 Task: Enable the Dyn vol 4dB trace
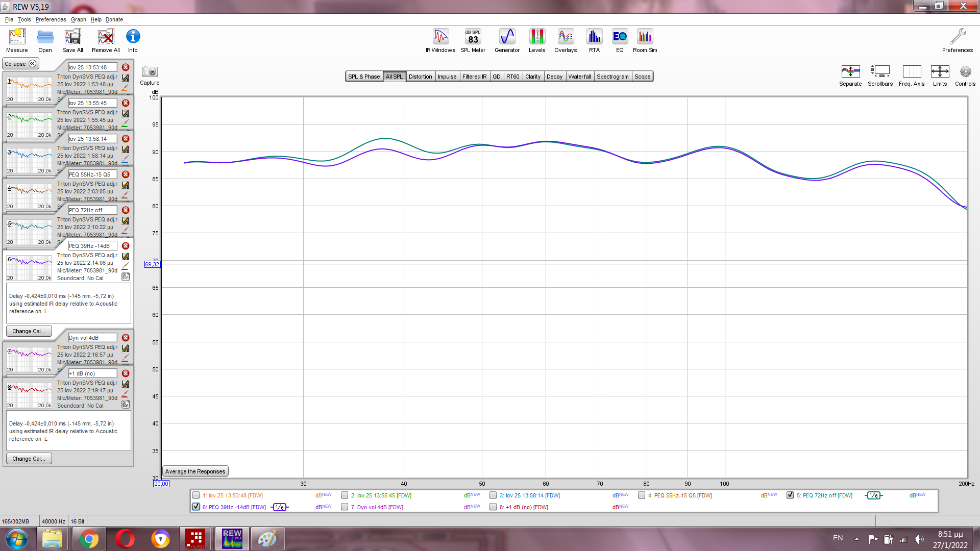click(345, 507)
